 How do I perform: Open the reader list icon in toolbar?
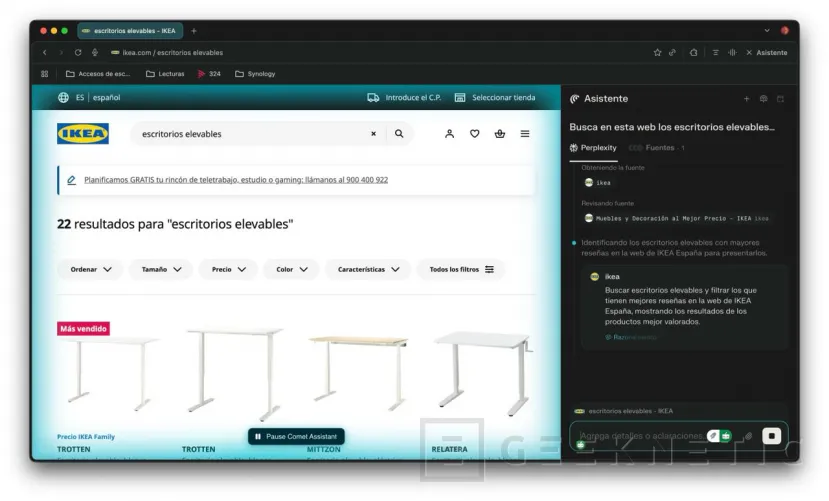(715, 52)
